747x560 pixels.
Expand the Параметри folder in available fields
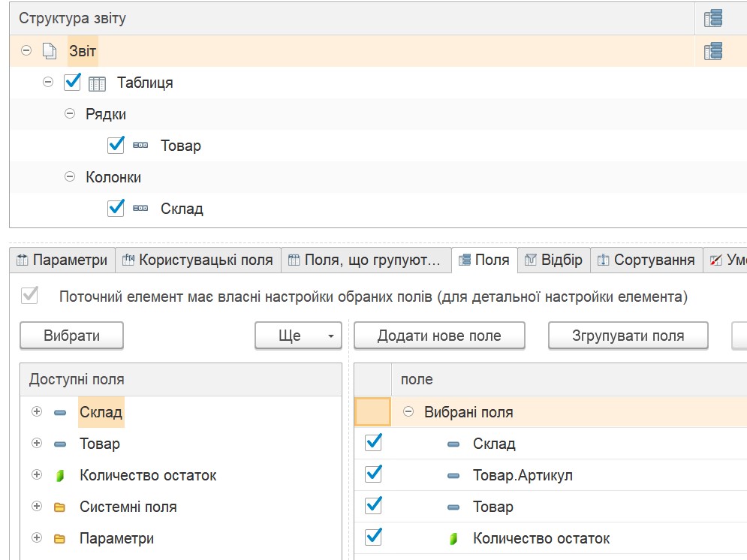coord(37,537)
